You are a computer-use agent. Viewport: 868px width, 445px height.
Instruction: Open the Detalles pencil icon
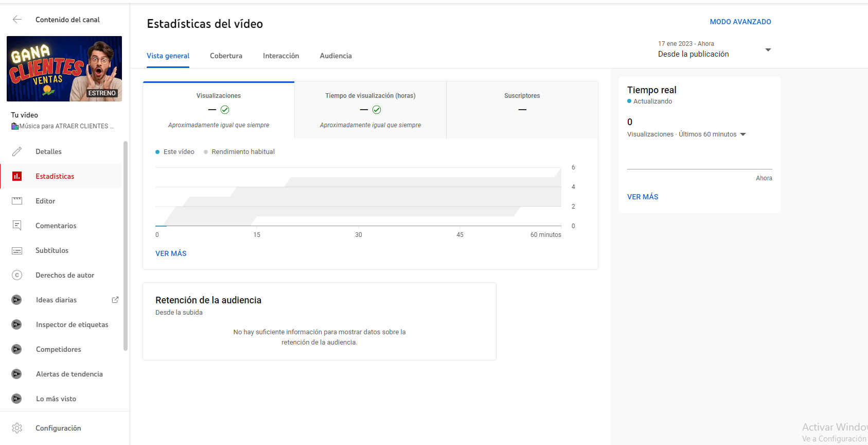[17, 151]
